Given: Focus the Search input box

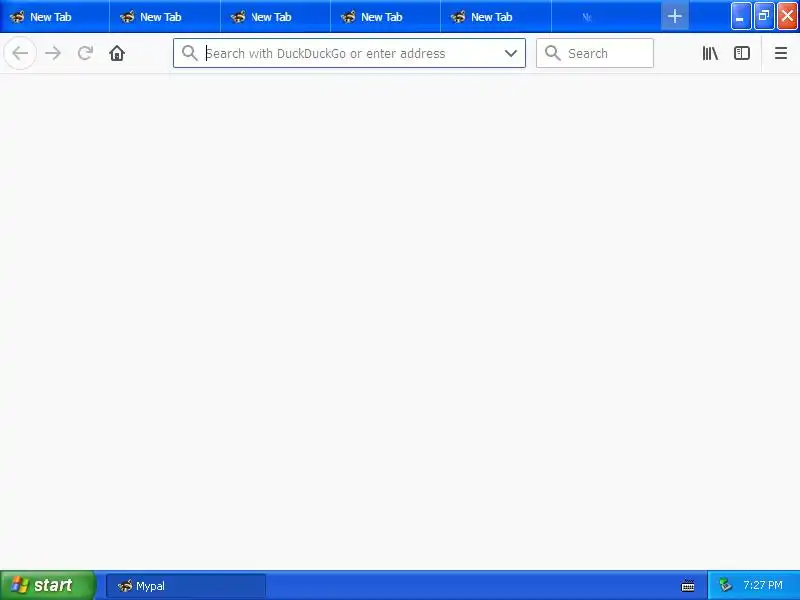Looking at the screenshot, I should coord(595,53).
